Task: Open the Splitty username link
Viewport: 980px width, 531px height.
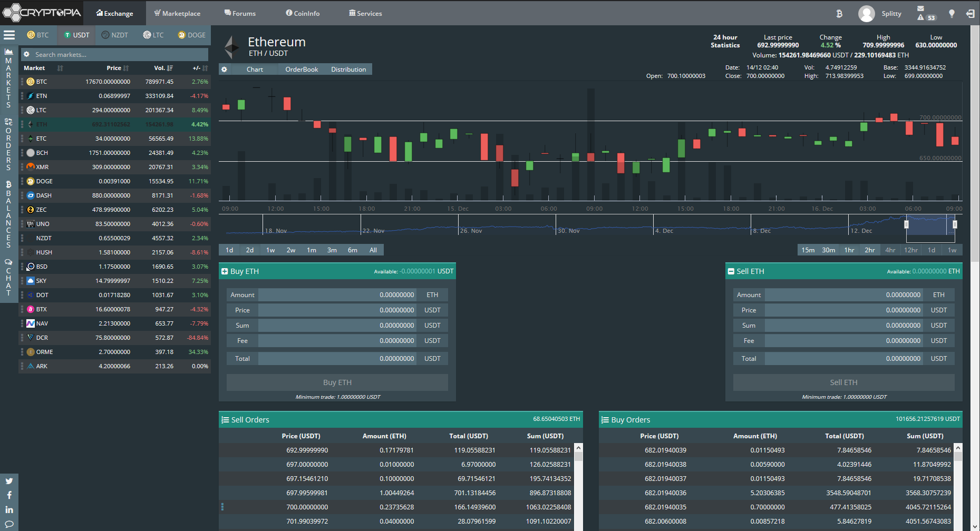Action: click(x=891, y=14)
